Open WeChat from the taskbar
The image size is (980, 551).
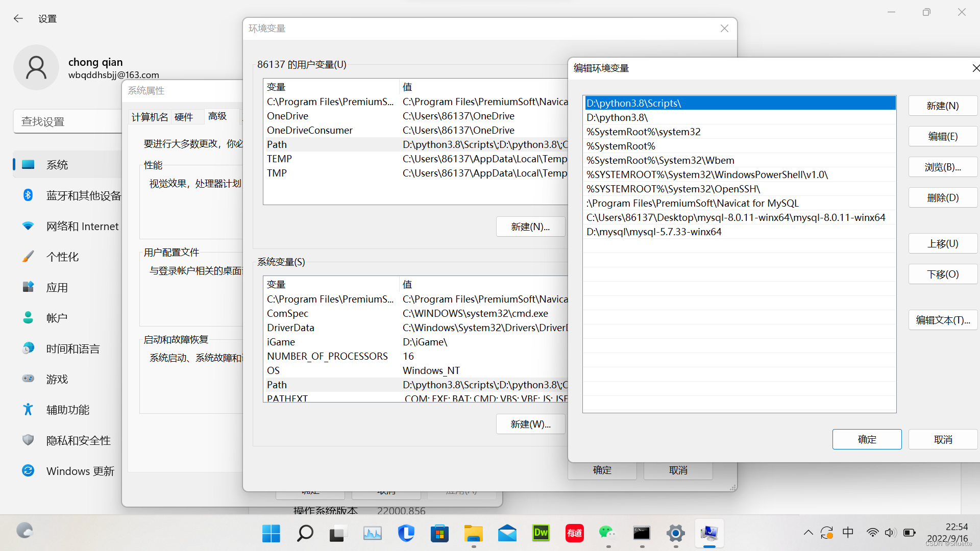607,533
